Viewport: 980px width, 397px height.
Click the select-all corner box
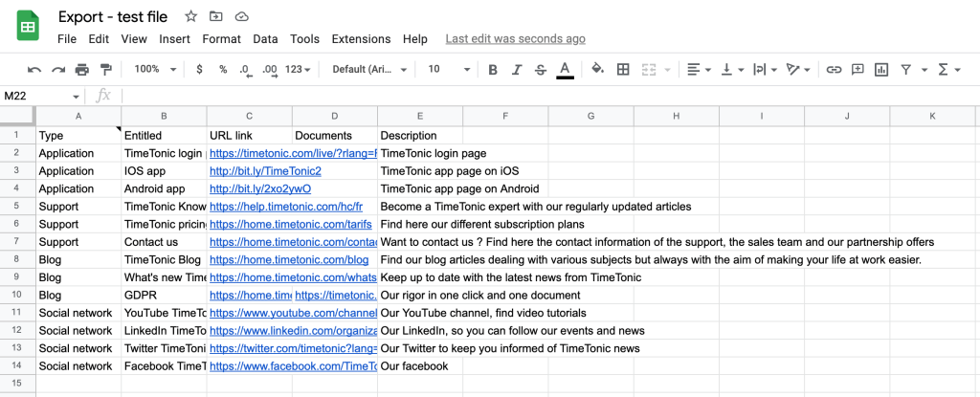[x=17, y=116]
